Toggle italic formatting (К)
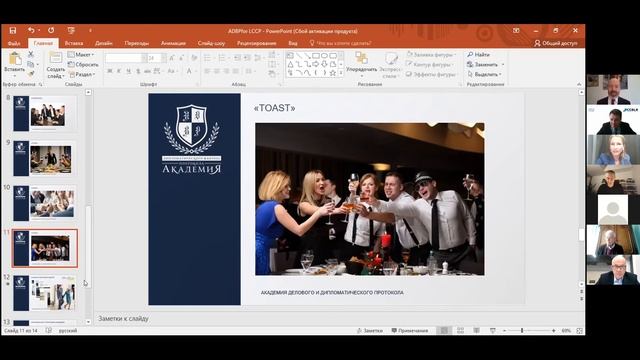Screen dimensions: 640x360 pos(119,71)
